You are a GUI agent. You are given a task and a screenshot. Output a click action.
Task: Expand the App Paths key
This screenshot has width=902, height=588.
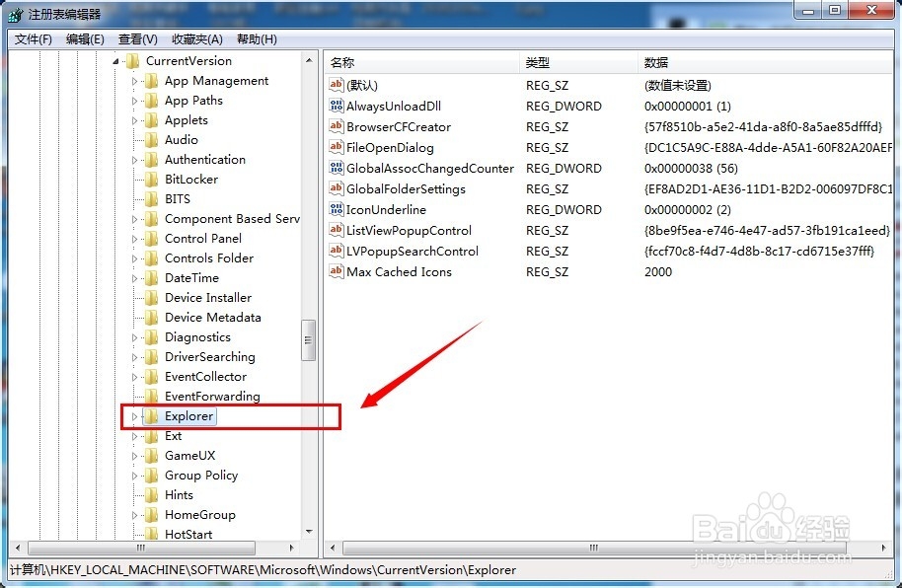[x=134, y=101]
